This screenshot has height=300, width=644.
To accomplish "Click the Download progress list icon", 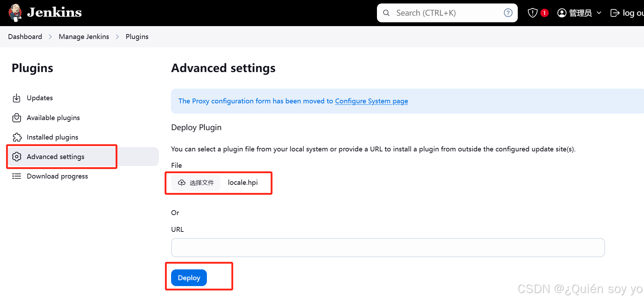I will coord(17,176).
